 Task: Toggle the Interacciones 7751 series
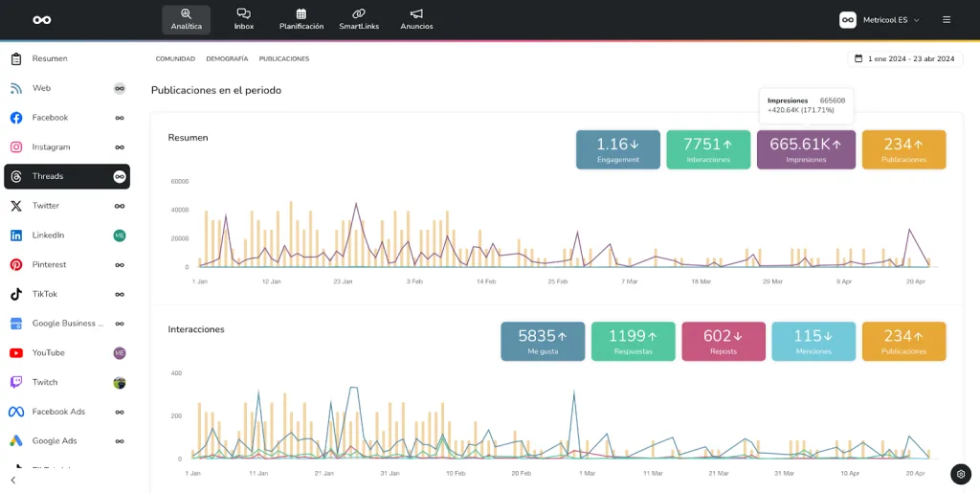pos(708,149)
